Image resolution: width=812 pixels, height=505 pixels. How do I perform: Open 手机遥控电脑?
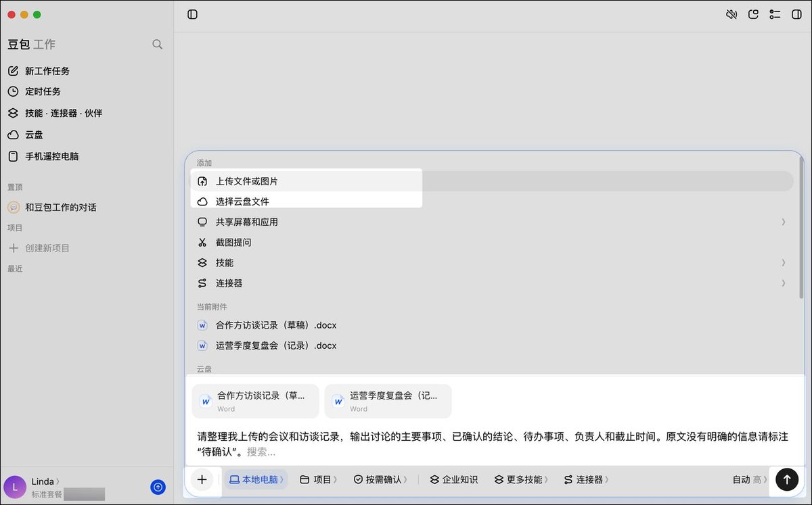[x=87, y=156]
